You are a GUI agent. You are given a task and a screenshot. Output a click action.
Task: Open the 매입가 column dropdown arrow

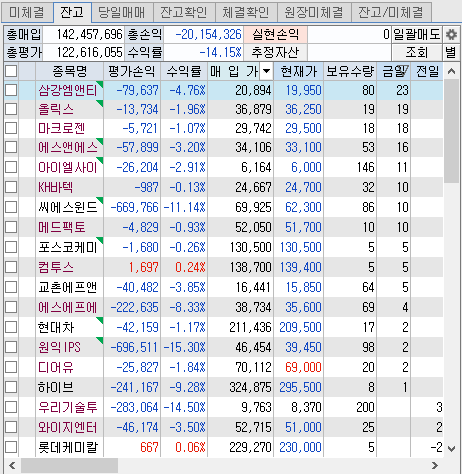click(x=266, y=71)
